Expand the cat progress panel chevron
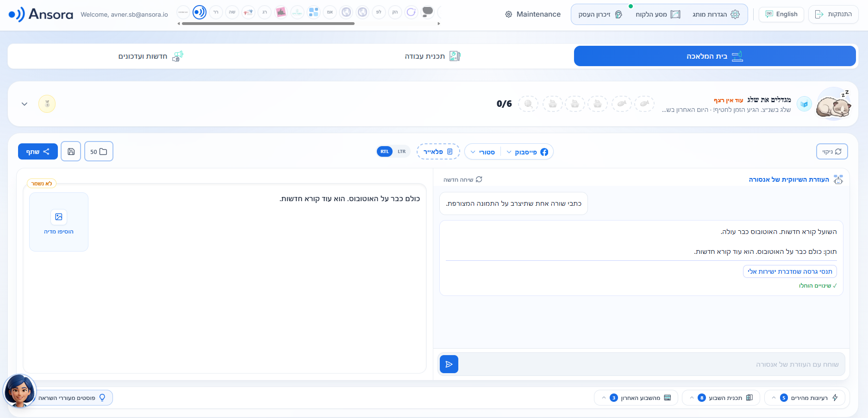This screenshot has height=418, width=868. [x=25, y=104]
